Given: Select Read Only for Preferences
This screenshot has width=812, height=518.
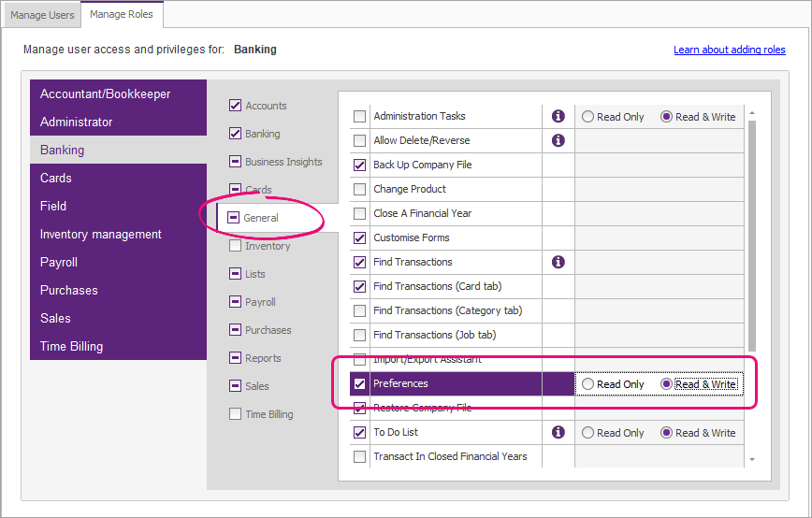Looking at the screenshot, I should [x=587, y=384].
